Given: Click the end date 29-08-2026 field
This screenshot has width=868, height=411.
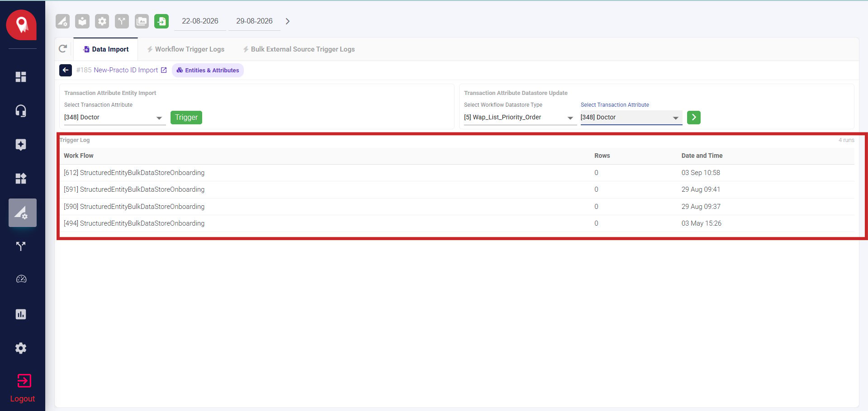Looking at the screenshot, I should [254, 21].
